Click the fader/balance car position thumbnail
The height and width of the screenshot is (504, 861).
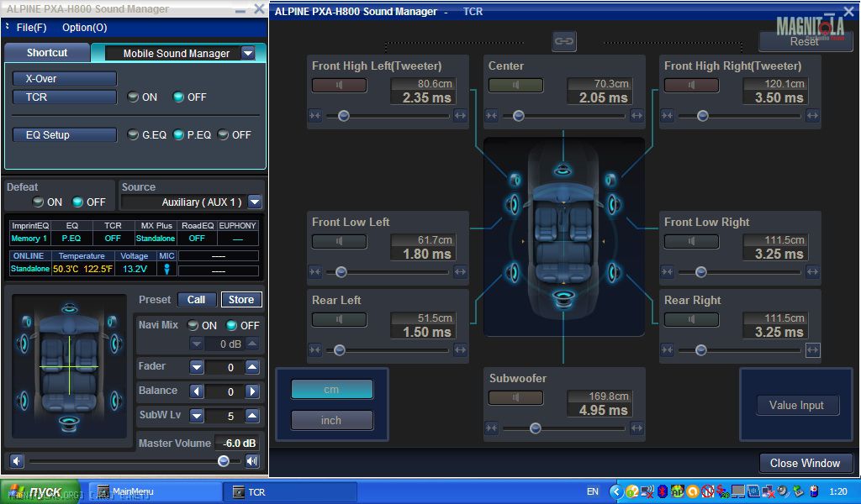69,365
